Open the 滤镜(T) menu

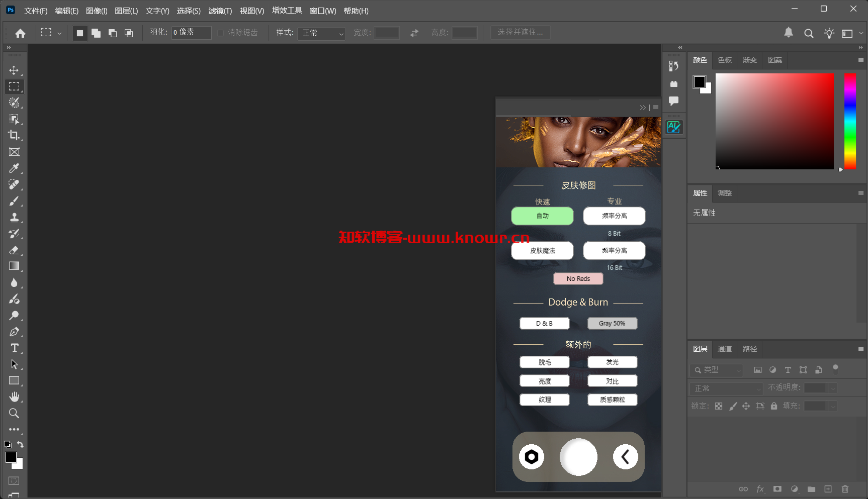pos(220,11)
